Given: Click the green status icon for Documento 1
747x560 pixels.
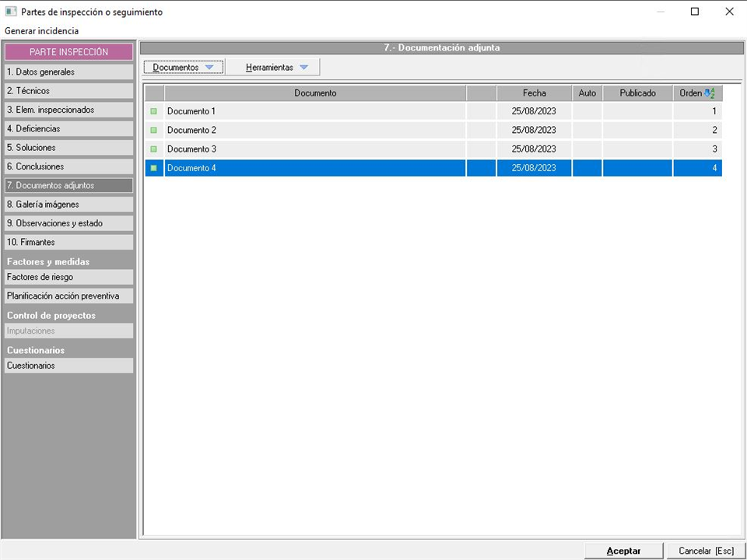Looking at the screenshot, I should click(153, 111).
